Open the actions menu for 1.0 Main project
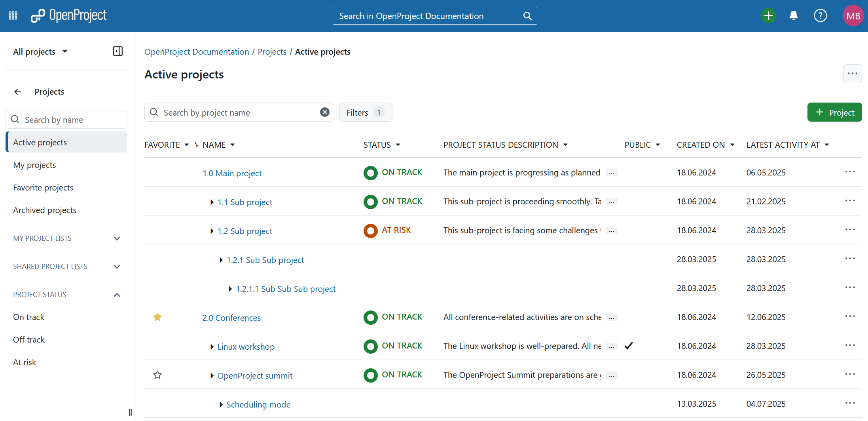Image resolution: width=868 pixels, height=421 pixels. pos(850,172)
